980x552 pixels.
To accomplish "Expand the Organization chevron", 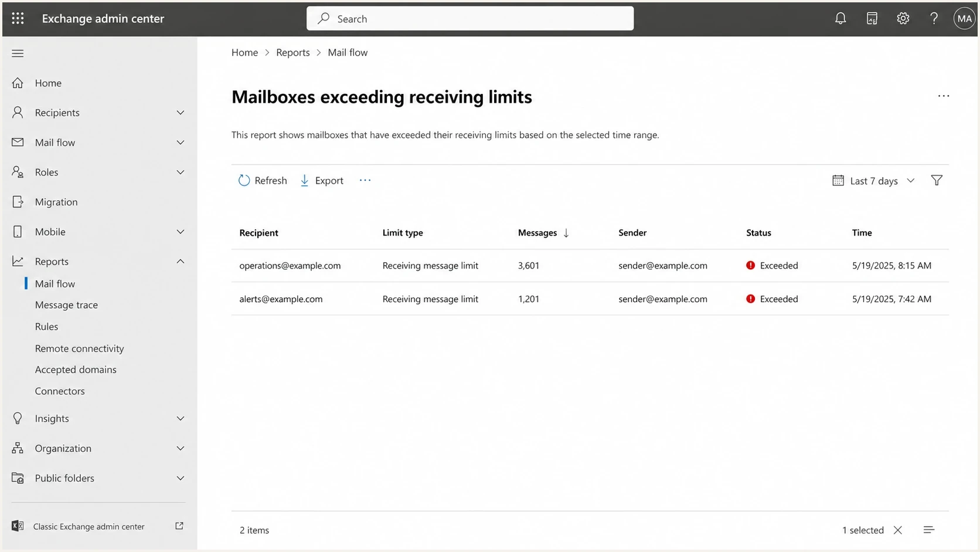I will point(181,448).
